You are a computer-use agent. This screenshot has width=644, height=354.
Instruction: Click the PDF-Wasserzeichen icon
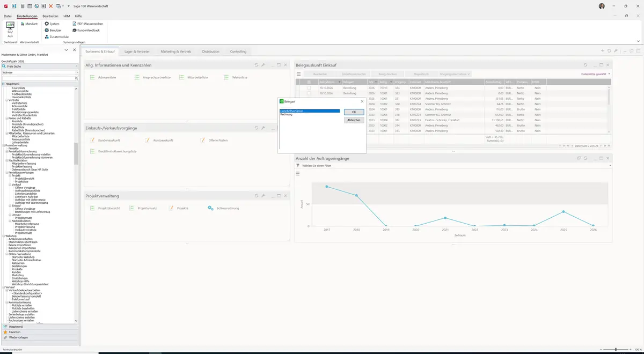click(x=74, y=24)
